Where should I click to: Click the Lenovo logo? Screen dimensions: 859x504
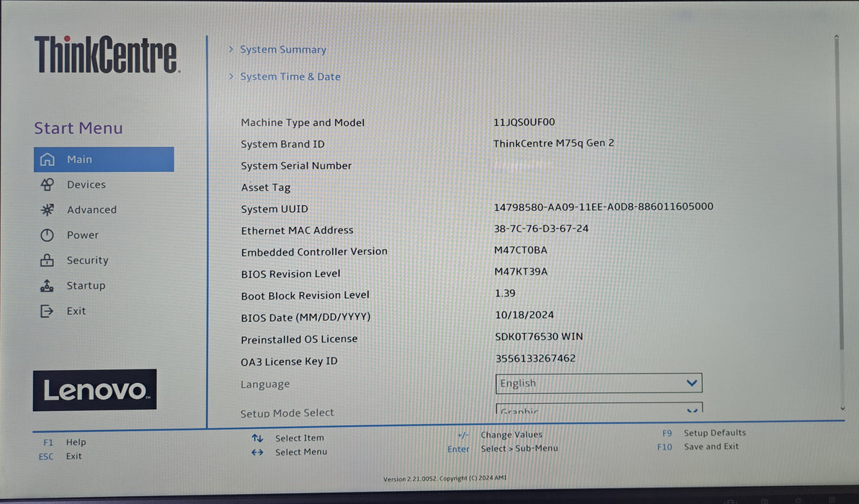pyautogui.click(x=95, y=390)
